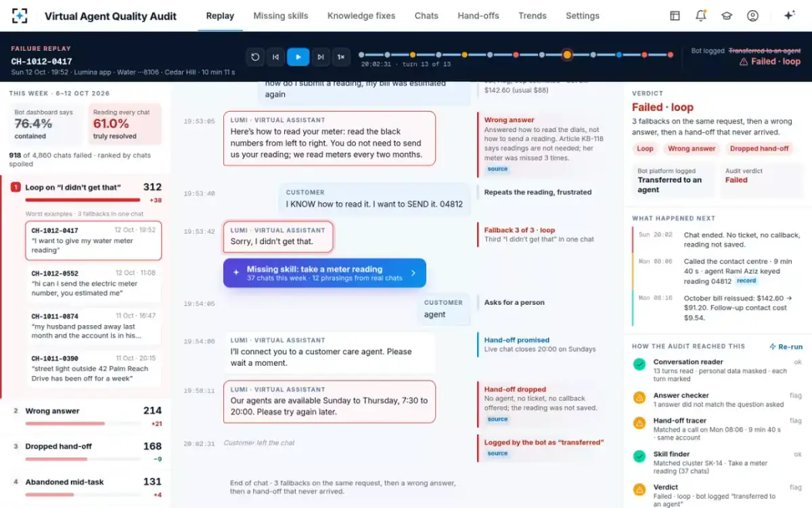Change the 1x playback speed
The height and width of the screenshot is (508, 812).
pyautogui.click(x=341, y=57)
